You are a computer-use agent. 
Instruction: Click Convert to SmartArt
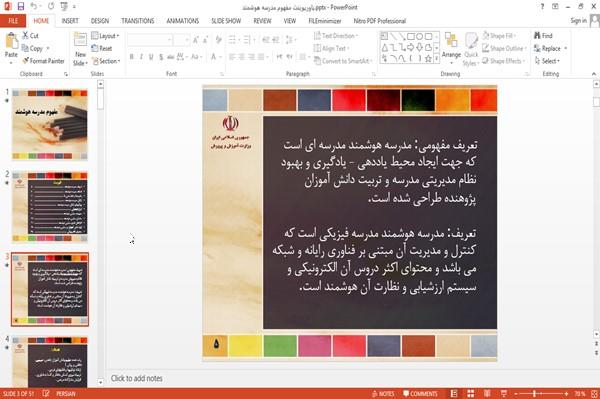pos(343,61)
